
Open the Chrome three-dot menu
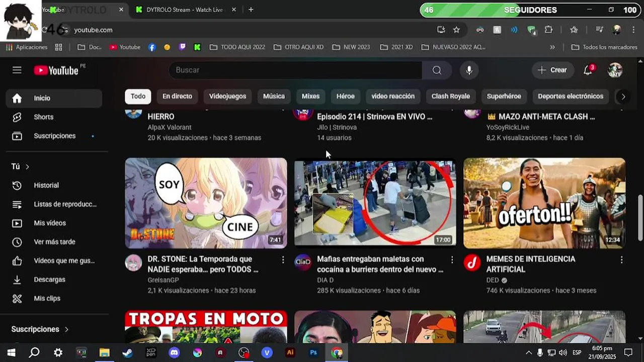(x=633, y=30)
